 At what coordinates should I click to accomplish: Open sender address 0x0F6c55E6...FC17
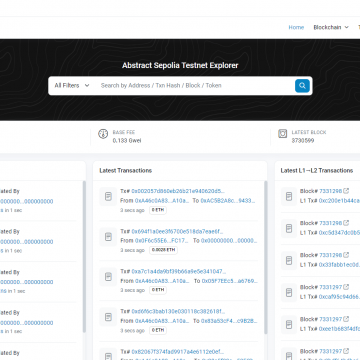click(x=162, y=241)
